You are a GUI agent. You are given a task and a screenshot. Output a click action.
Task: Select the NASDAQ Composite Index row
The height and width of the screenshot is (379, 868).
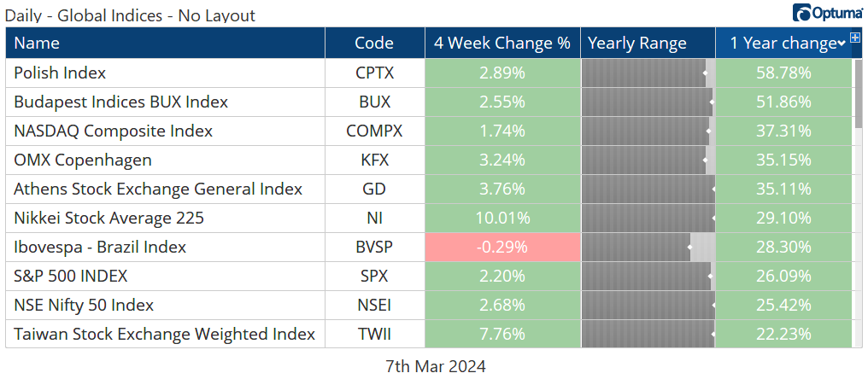[114, 131]
